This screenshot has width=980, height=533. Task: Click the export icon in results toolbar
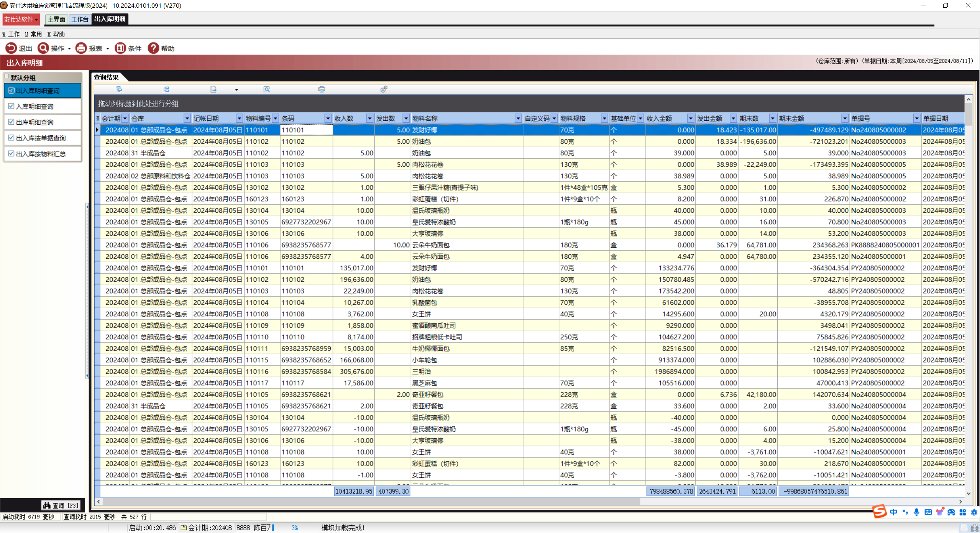(x=213, y=89)
